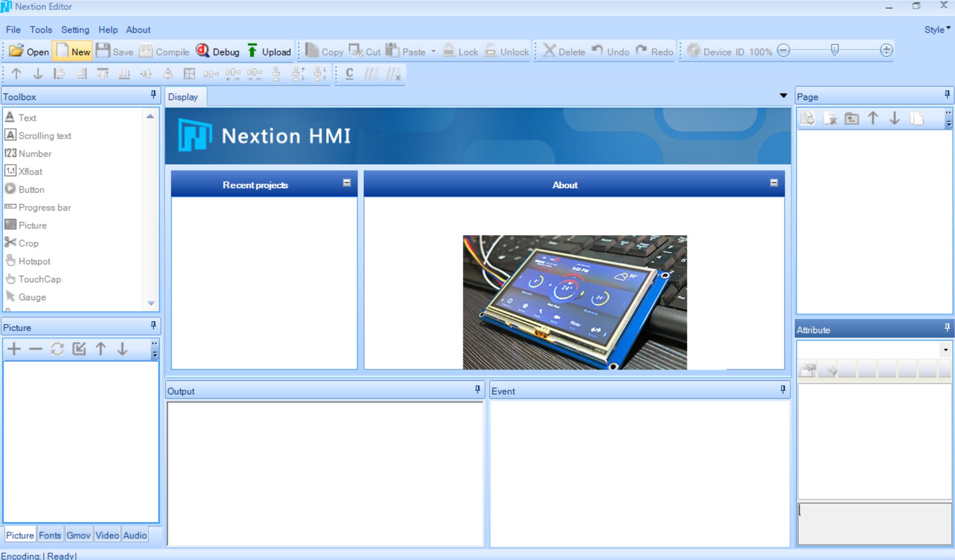This screenshot has height=560, width=955.
Task: Click the Compile toolbar icon
Action: pos(146,51)
